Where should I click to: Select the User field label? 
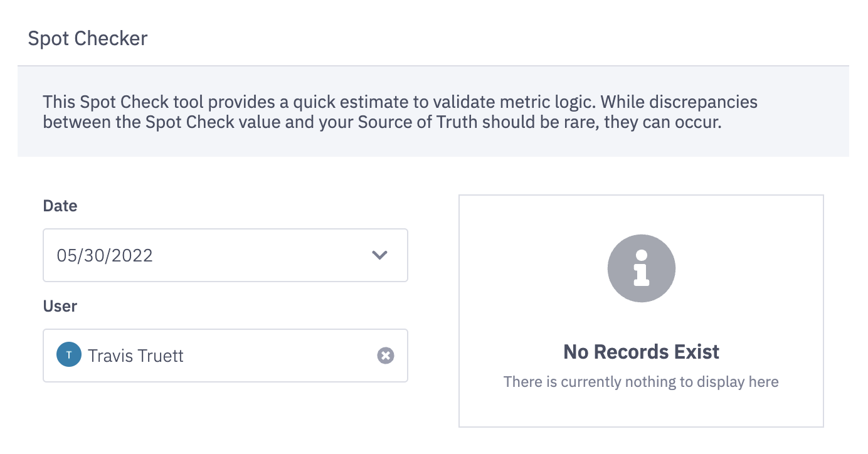point(60,306)
